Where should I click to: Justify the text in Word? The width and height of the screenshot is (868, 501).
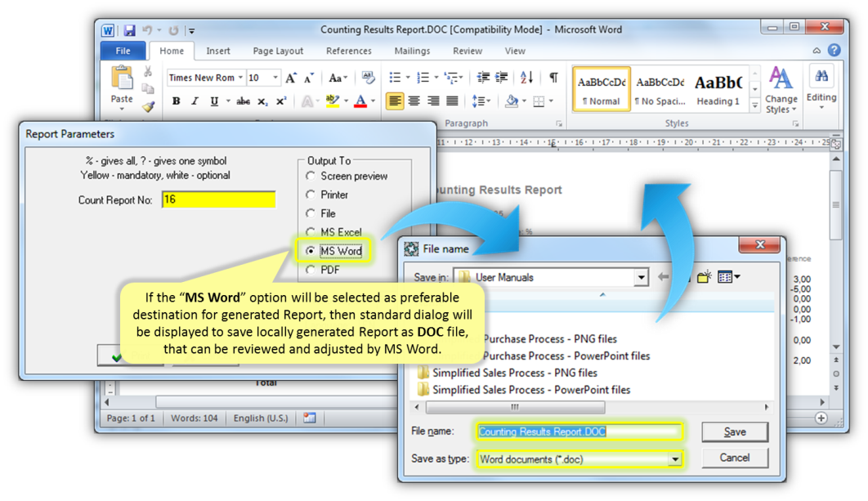coord(453,101)
